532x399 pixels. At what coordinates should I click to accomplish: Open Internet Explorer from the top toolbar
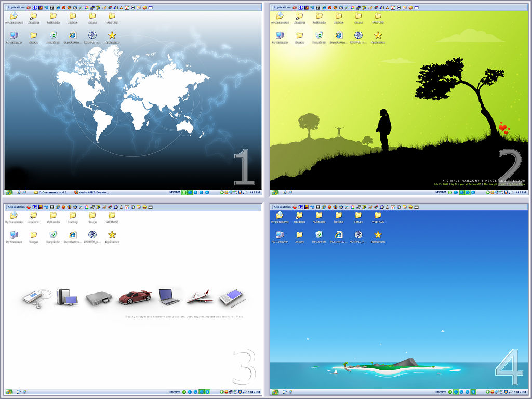(58, 8)
